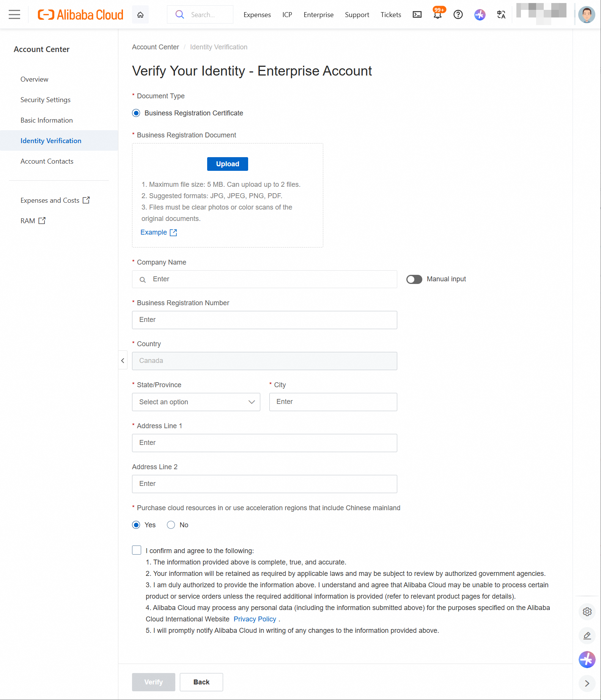
Task: Open Tickets in top navigation
Action: 391,15
